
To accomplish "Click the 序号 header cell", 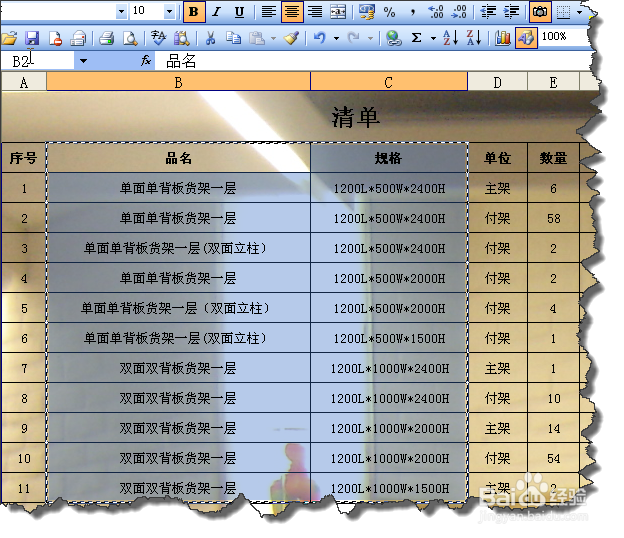I will point(23,158).
